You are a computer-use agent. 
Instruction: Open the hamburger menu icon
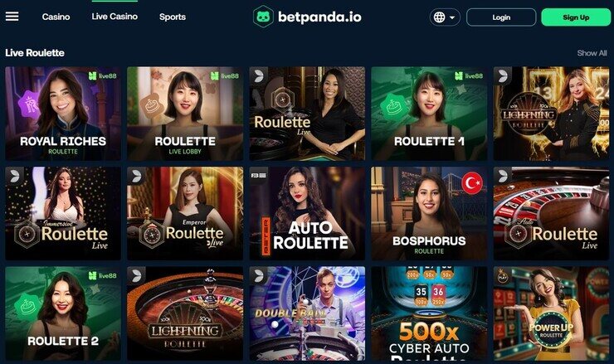[12, 17]
